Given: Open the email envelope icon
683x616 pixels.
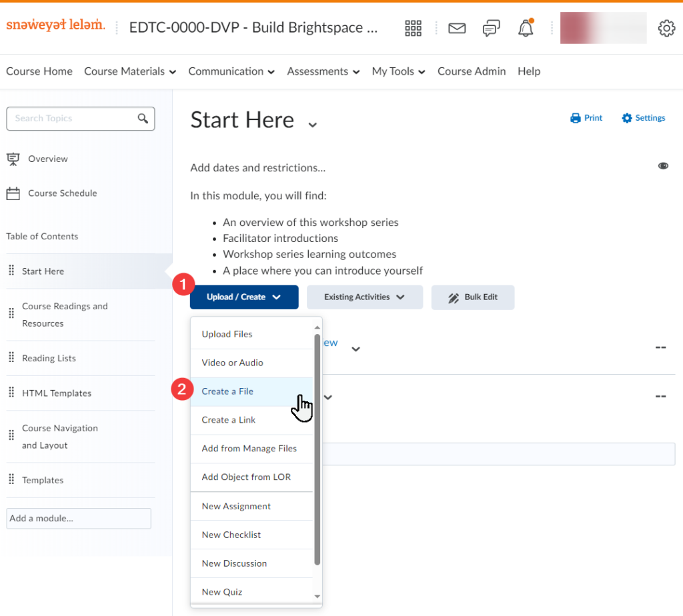Looking at the screenshot, I should tap(457, 28).
